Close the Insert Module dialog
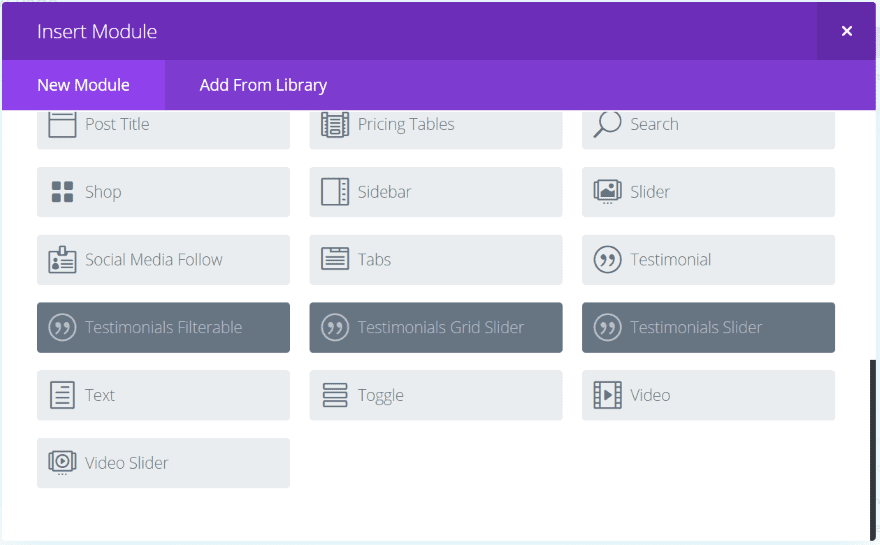 tap(846, 31)
